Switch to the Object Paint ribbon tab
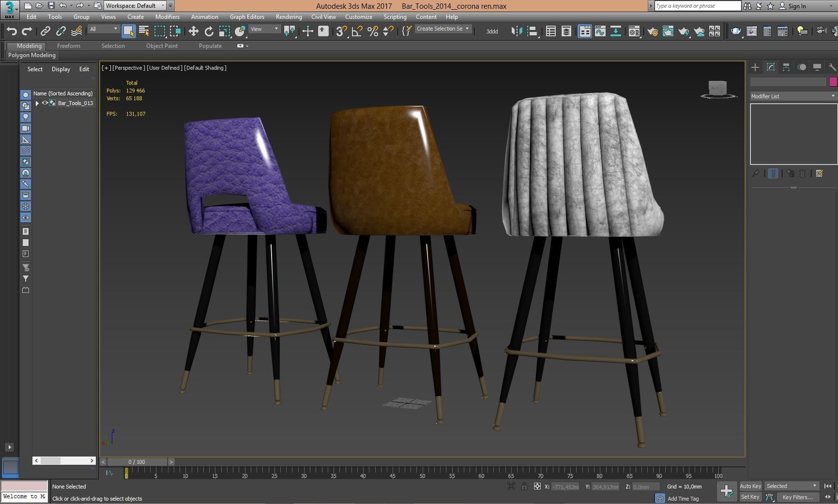The height and width of the screenshot is (504, 838). pyautogui.click(x=162, y=46)
